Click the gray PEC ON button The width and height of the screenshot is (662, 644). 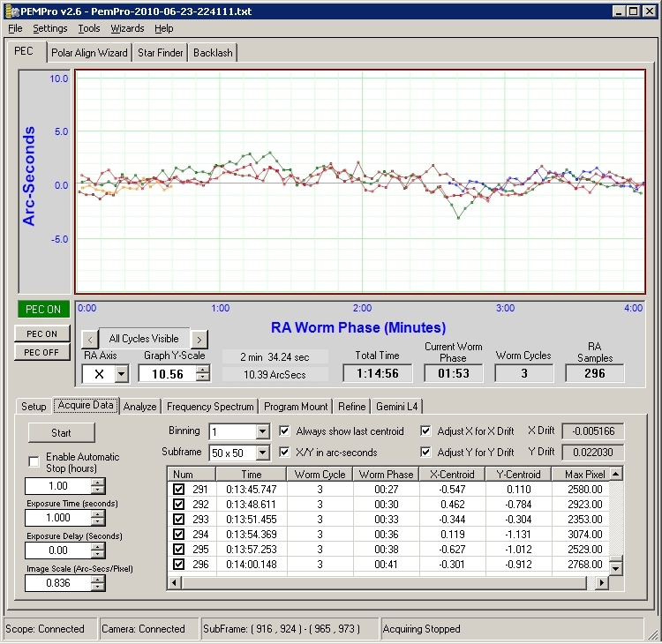tap(41, 333)
